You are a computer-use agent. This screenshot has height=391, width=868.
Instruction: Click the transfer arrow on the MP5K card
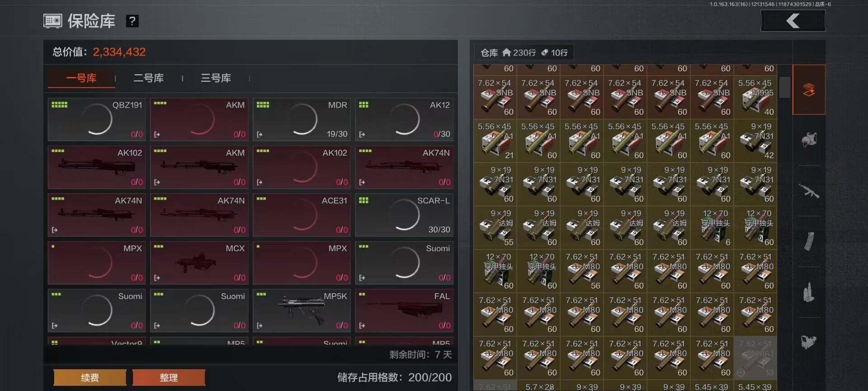(259, 325)
